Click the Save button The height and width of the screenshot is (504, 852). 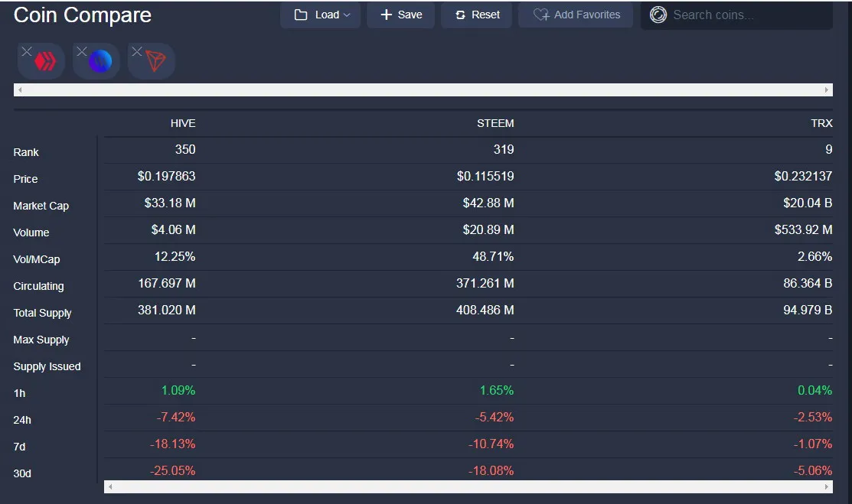pyautogui.click(x=401, y=15)
